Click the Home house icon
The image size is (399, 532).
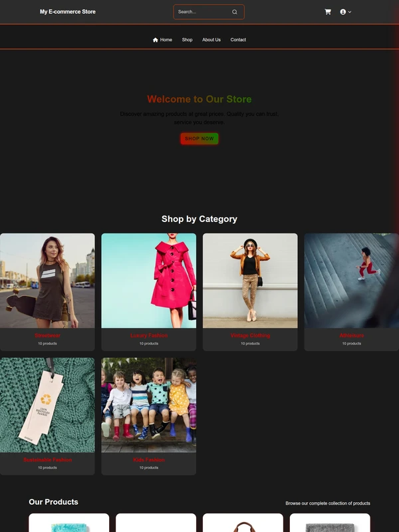pos(156,40)
